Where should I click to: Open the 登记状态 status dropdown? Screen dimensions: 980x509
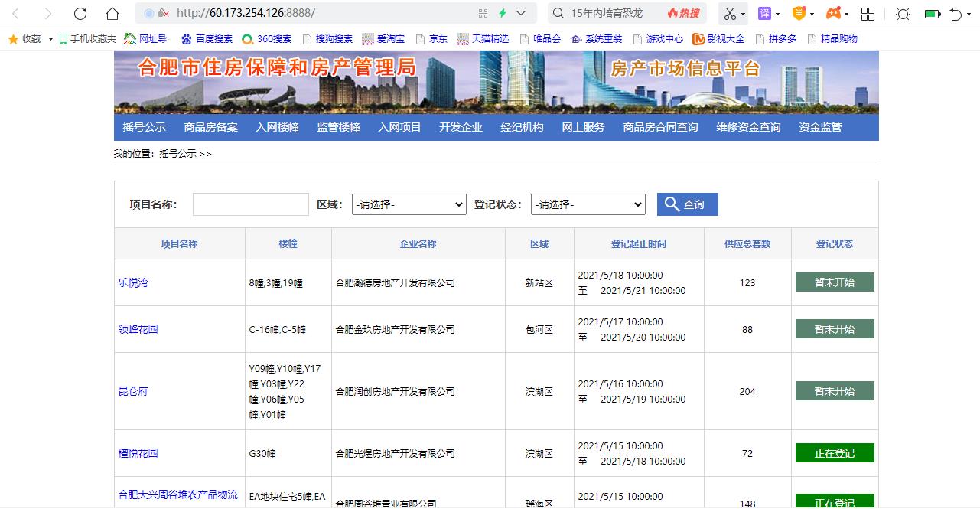(x=588, y=204)
